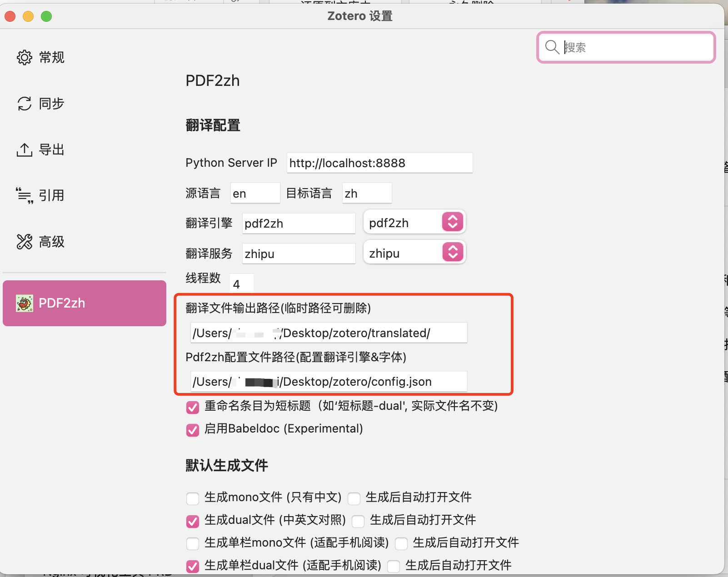Click the Python Server IP label
728x577 pixels.
[x=231, y=163]
